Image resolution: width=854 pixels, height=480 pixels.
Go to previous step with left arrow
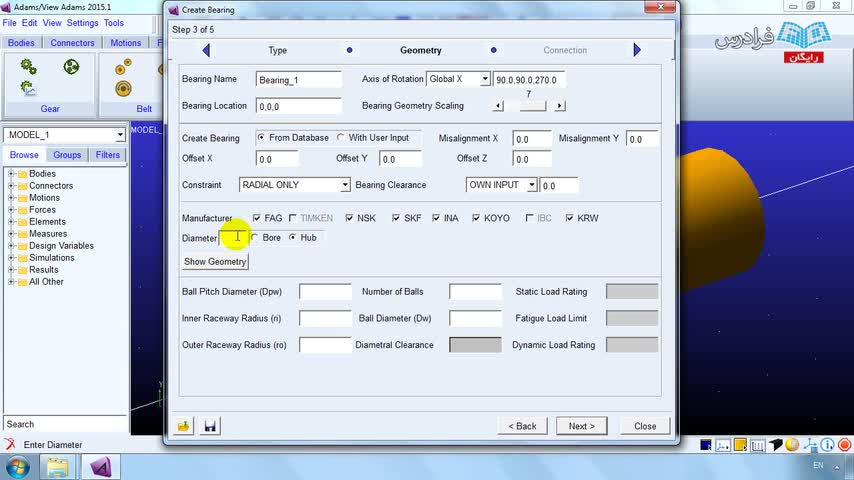(206, 50)
